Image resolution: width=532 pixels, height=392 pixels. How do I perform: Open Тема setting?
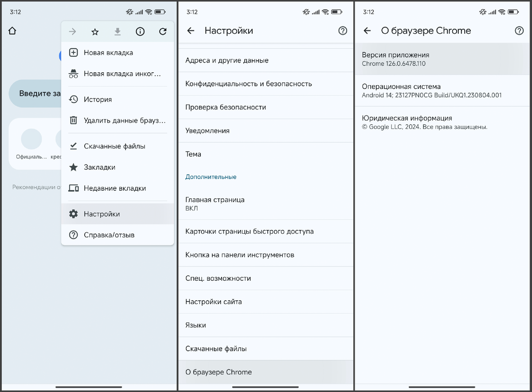click(266, 154)
